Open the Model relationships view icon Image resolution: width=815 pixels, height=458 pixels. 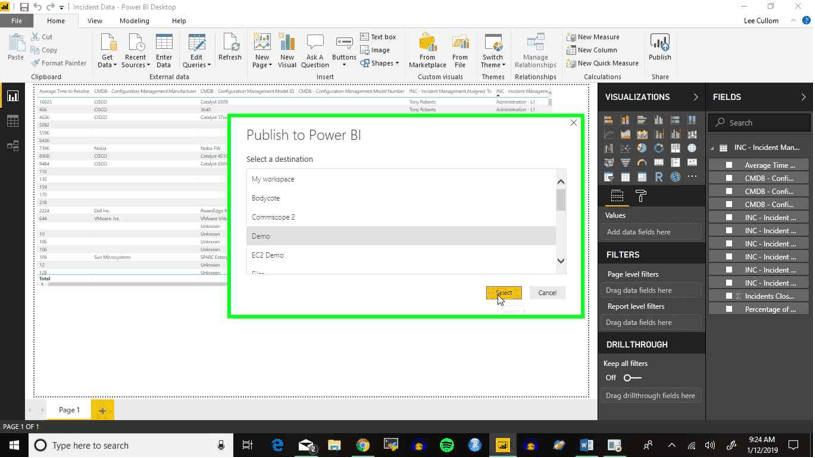(12, 146)
